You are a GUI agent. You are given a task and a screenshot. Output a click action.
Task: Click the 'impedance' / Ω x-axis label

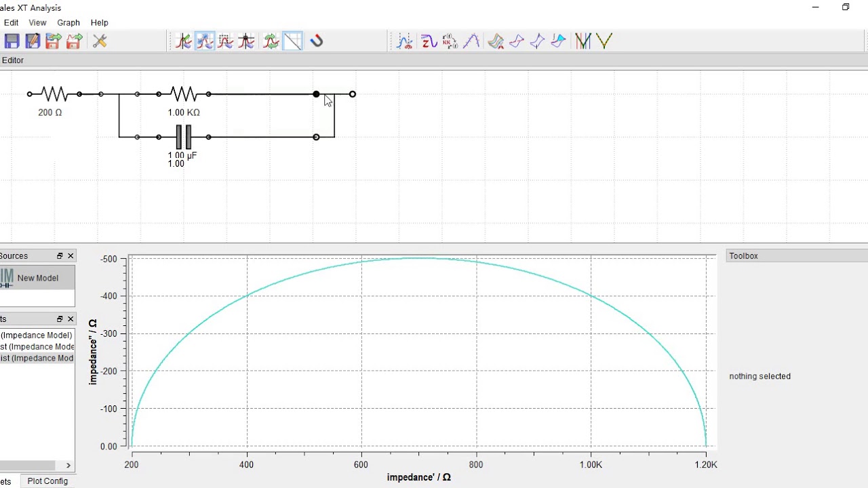click(x=419, y=477)
